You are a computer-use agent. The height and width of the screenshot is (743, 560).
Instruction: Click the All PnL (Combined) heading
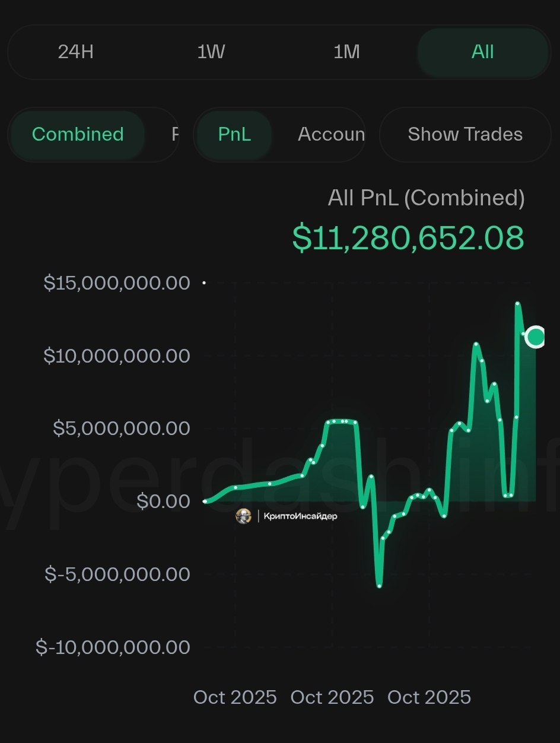tap(426, 198)
